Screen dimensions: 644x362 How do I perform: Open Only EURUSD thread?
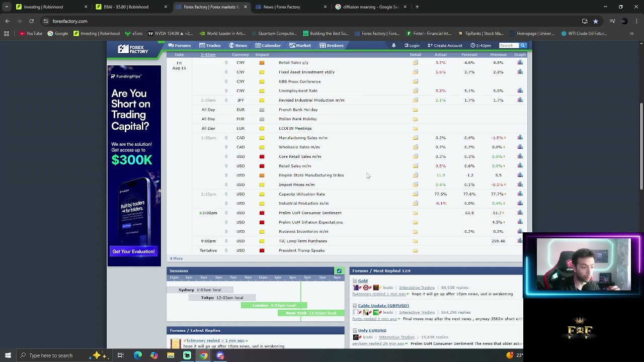pyautogui.click(x=372, y=330)
